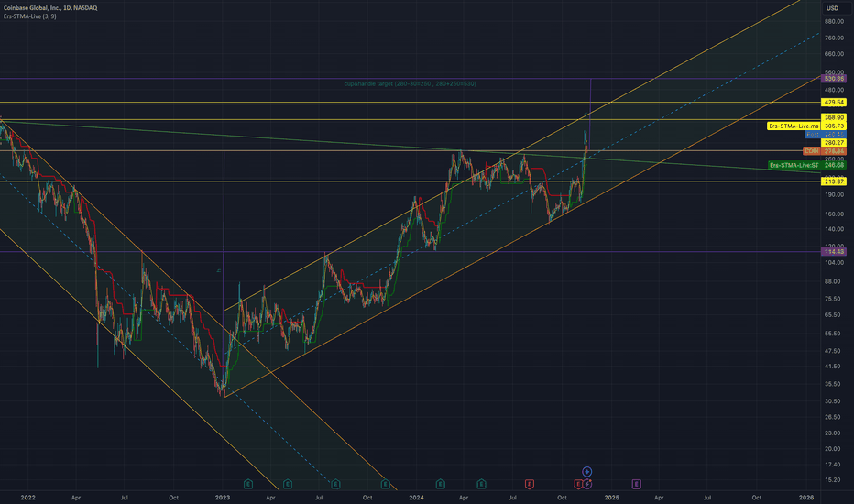
Task: Select the purple horizontal line at 114.43
Action: [x=411, y=252]
